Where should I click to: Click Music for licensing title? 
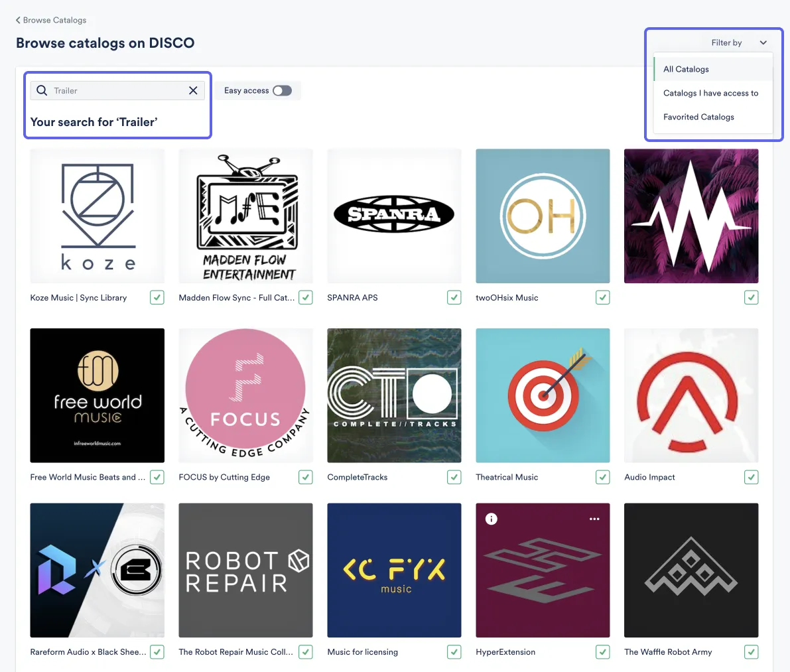coord(363,652)
